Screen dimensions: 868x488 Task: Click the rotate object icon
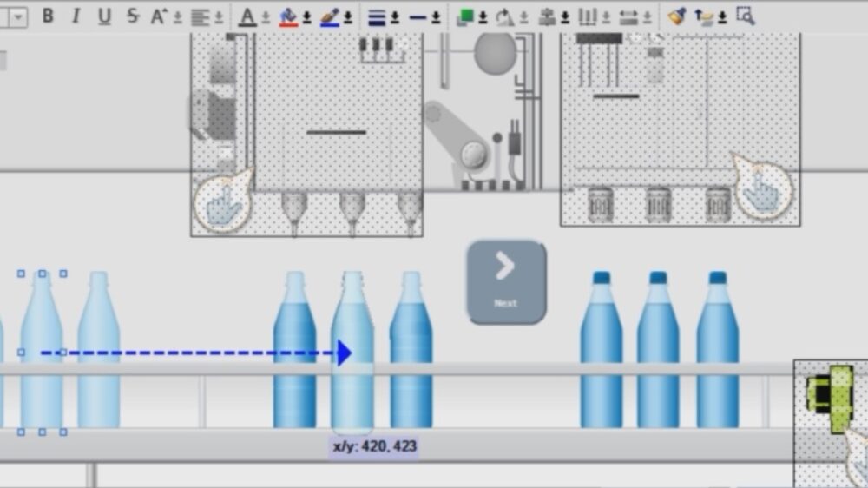(504, 17)
